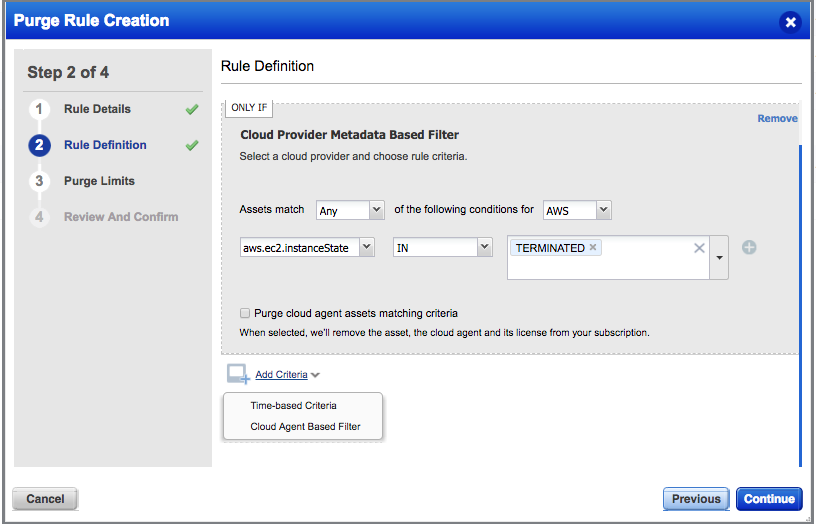
Task: Clear all selected instance state values
Action: 699,248
